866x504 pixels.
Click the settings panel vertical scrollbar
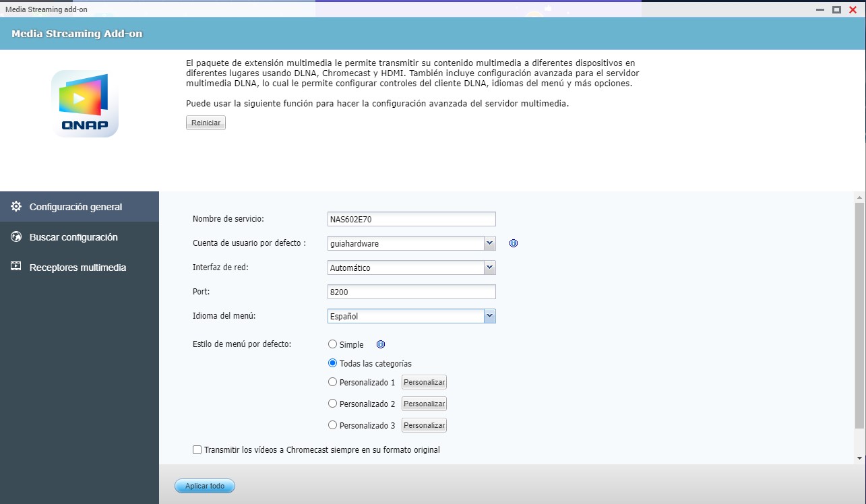pos(859,315)
